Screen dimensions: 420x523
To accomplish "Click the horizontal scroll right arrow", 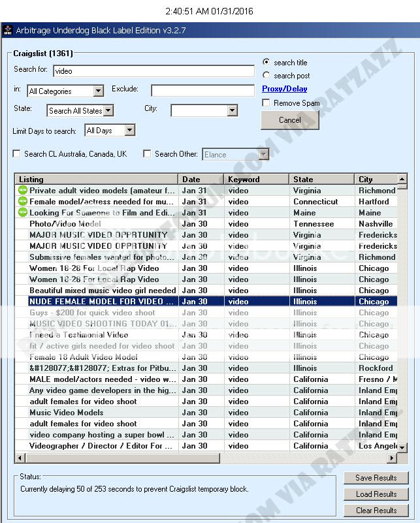I will tap(392, 458).
